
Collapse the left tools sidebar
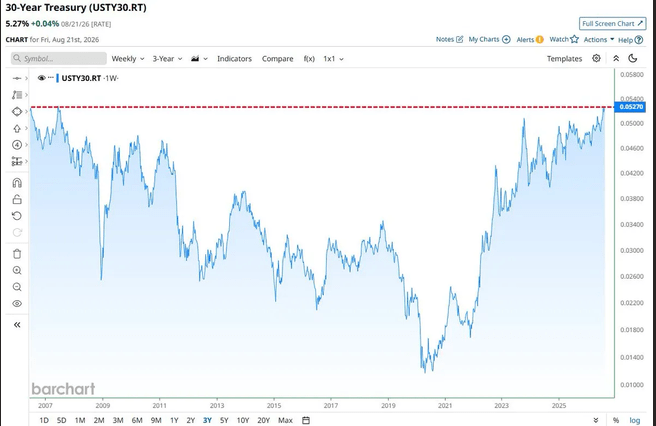17,325
